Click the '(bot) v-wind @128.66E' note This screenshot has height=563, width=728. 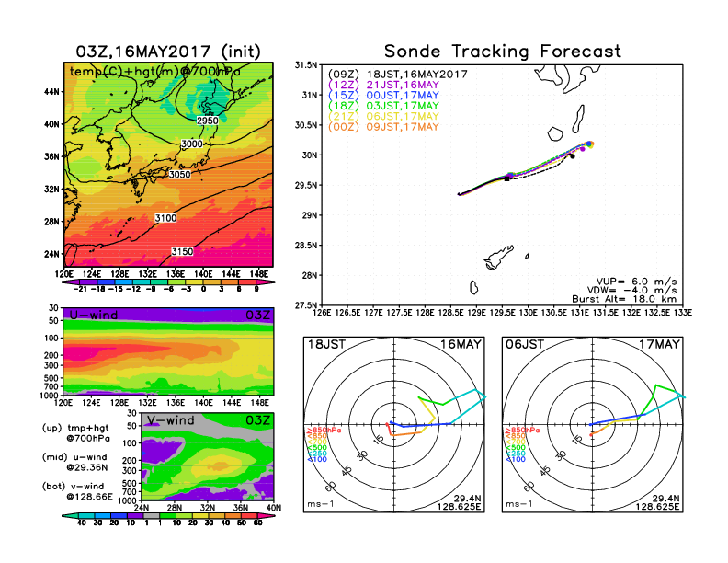click(x=77, y=491)
